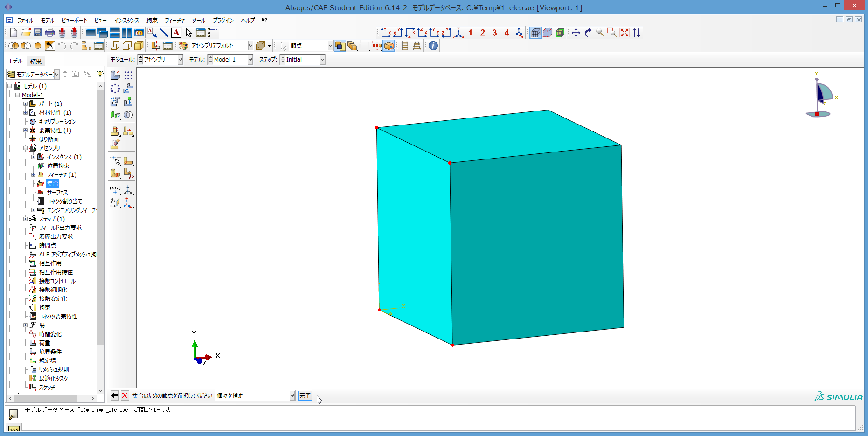Apply the isometric view icon
Screen dimensions: 868x436
pos(458,33)
